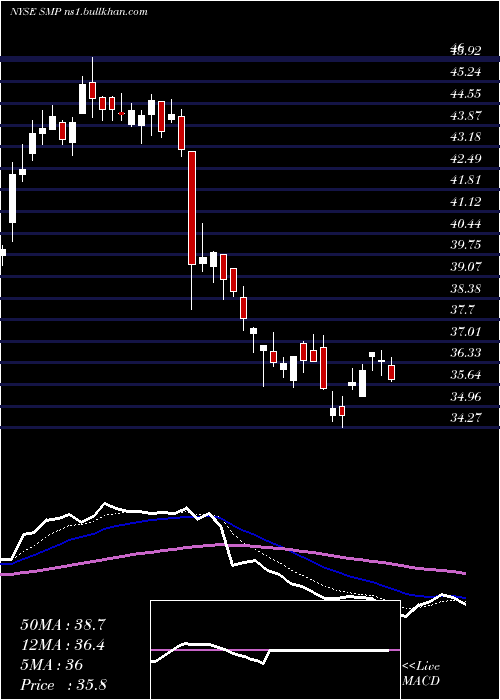Select the last red candle near 35.8
The height and width of the screenshot is (700, 500).
[x=392, y=372]
